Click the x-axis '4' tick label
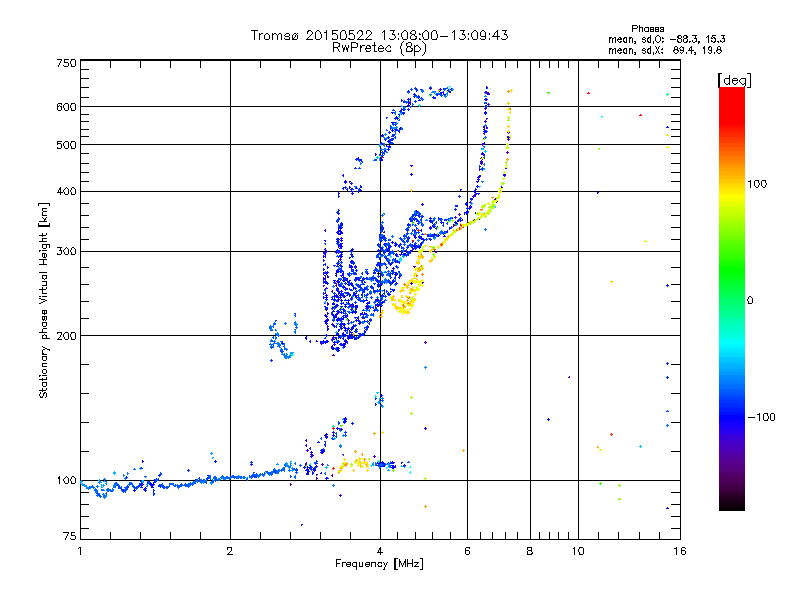The height and width of the screenshot is (600, 800). (380, 551)
